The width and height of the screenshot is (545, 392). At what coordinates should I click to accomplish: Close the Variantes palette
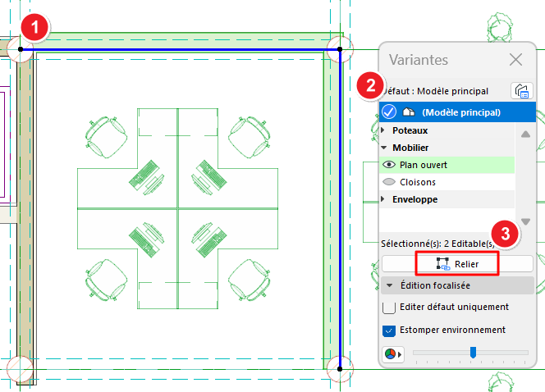515,60
